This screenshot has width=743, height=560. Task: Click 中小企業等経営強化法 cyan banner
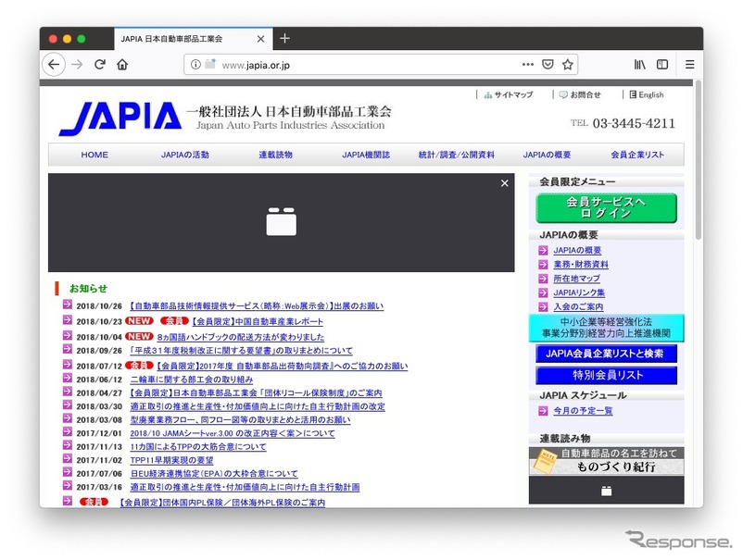[607, 328]
